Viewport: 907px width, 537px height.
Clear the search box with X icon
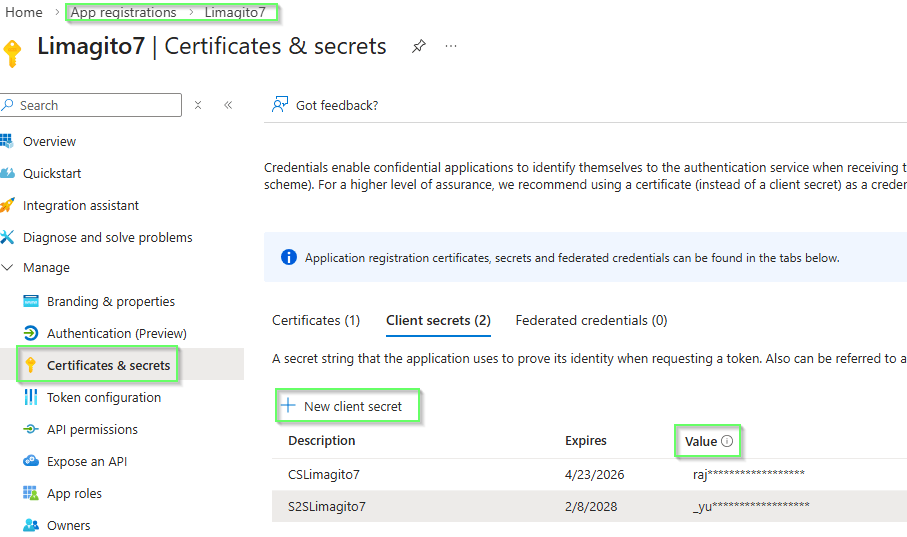click(198, 105)
